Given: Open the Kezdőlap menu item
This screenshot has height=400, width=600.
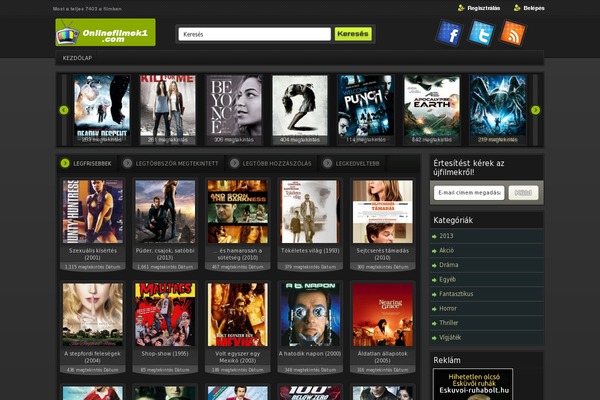Looking at the screenshot, I should tap(77, 58).
